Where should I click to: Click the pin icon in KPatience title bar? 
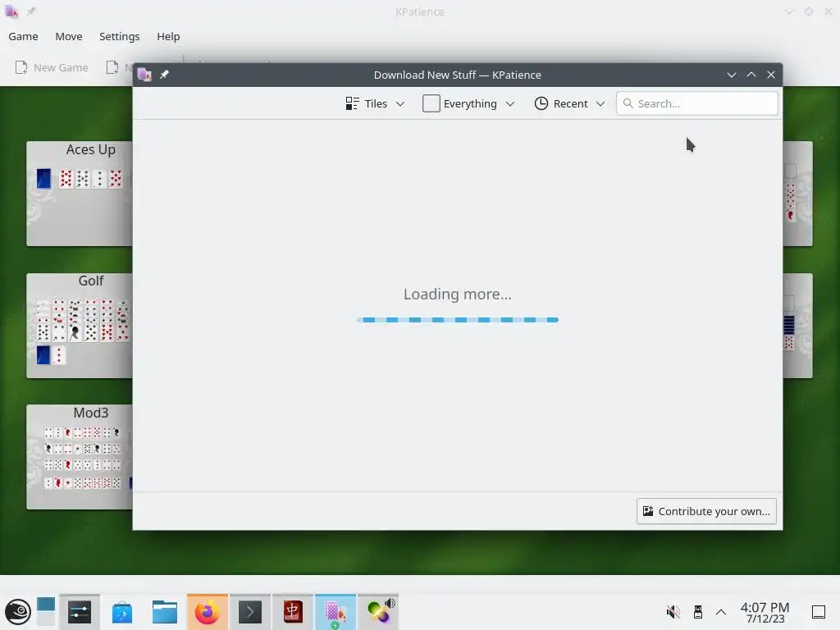click(x=31, y=11)
